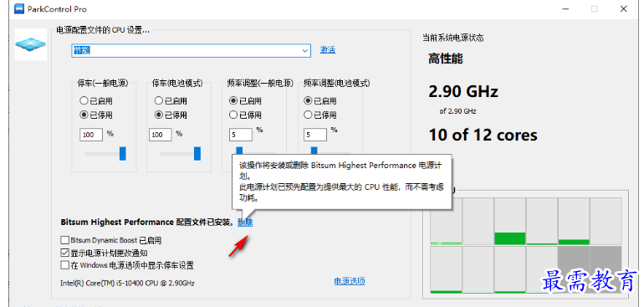Uncheck 显示电源计划更改通知 checkbox
The width and height of the screenshot is (644, 307).
click(64, 253)
